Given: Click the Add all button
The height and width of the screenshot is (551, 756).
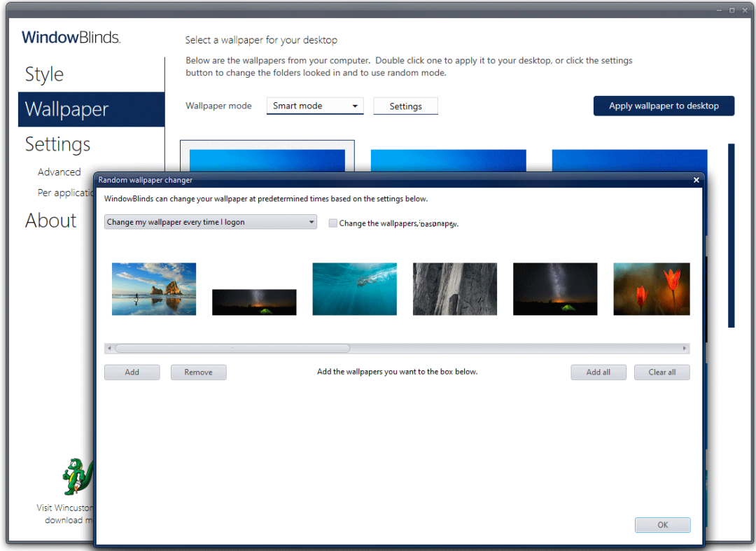Looking at the screenshot, I should tap(598, 372).
